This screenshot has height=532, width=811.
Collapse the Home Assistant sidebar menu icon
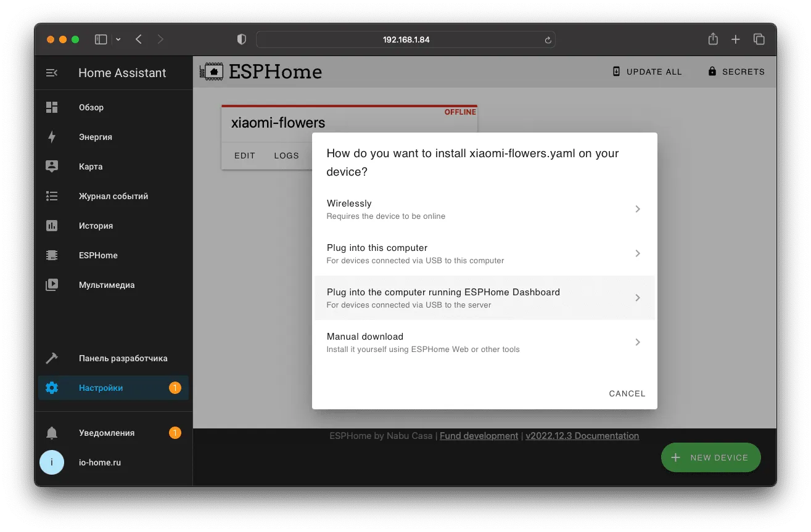(x=52, y=73)
